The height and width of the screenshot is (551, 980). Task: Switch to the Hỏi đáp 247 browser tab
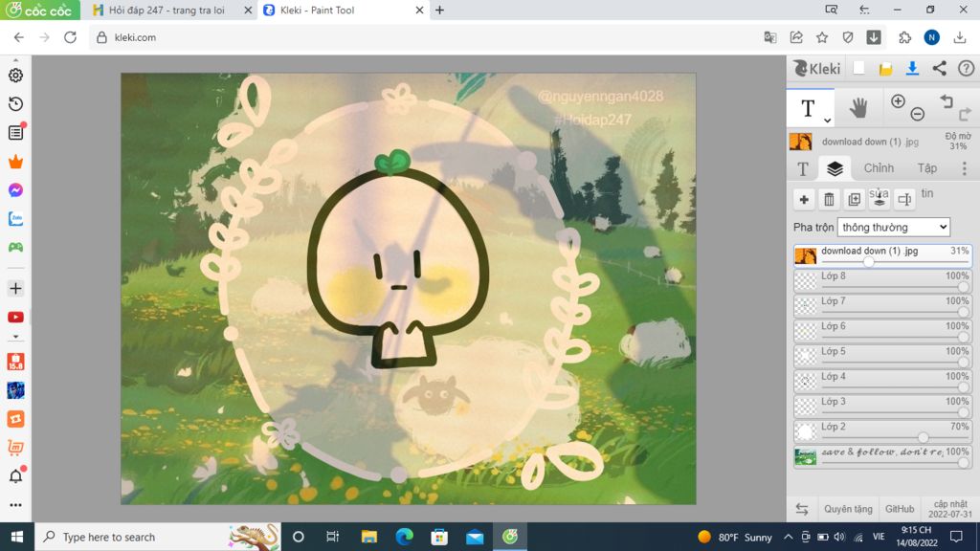pos(167,10)
